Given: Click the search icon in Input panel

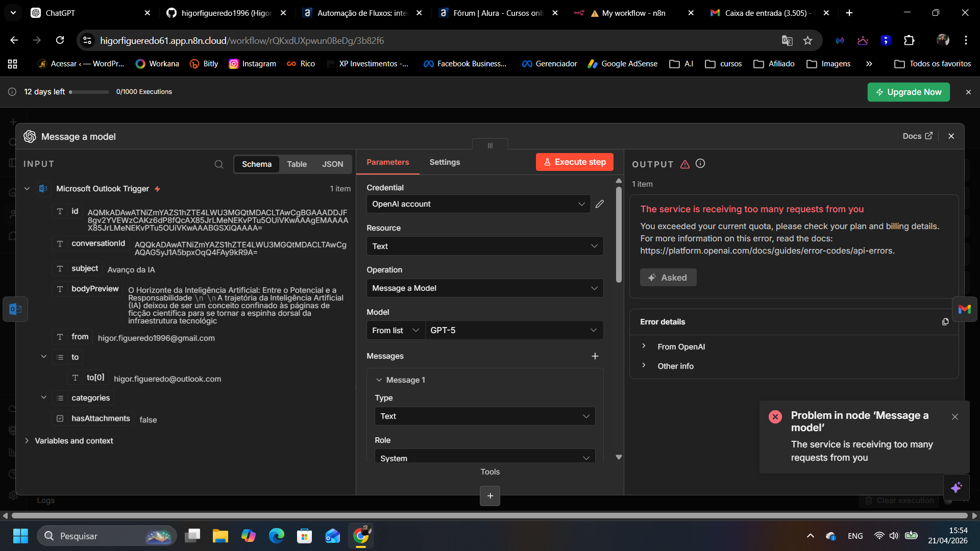Looking at the screenshot, I should (218, 164).
